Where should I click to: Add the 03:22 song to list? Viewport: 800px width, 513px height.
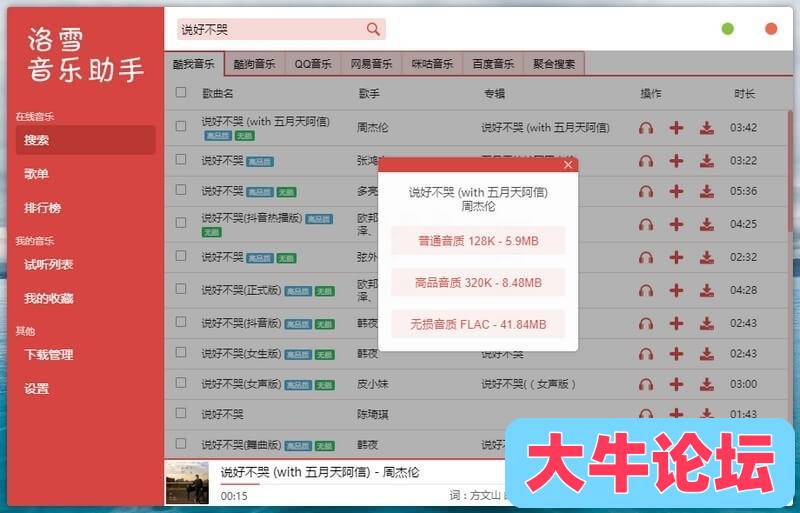click(x=676, y=161)
